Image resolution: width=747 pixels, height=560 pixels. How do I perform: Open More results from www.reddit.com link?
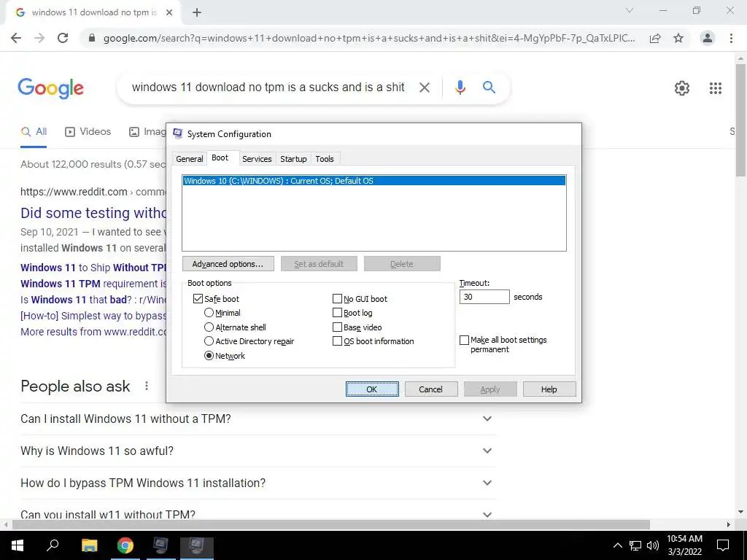click(93, 332)
